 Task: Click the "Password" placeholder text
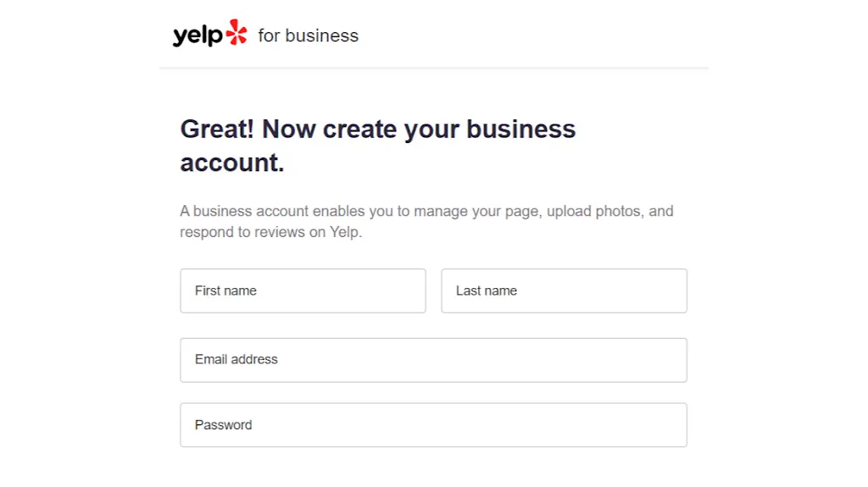click(x=224, y=425)
